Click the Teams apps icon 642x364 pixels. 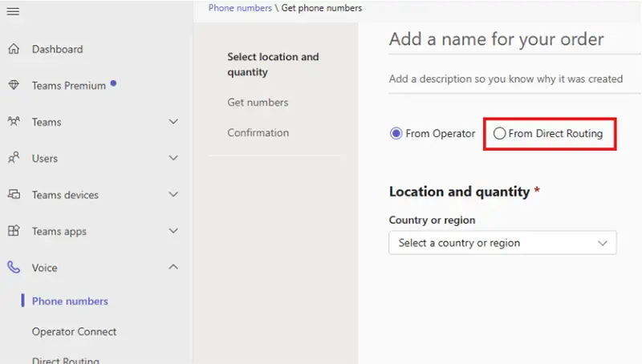14,231
